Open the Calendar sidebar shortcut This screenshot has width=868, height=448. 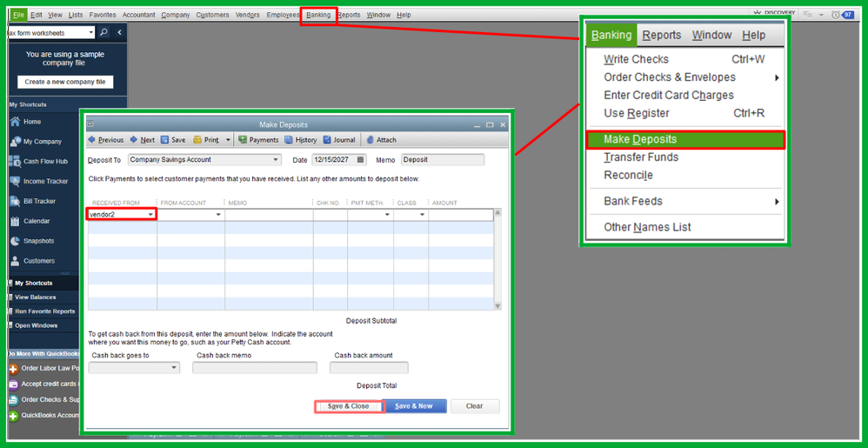(x=37, y=222)
